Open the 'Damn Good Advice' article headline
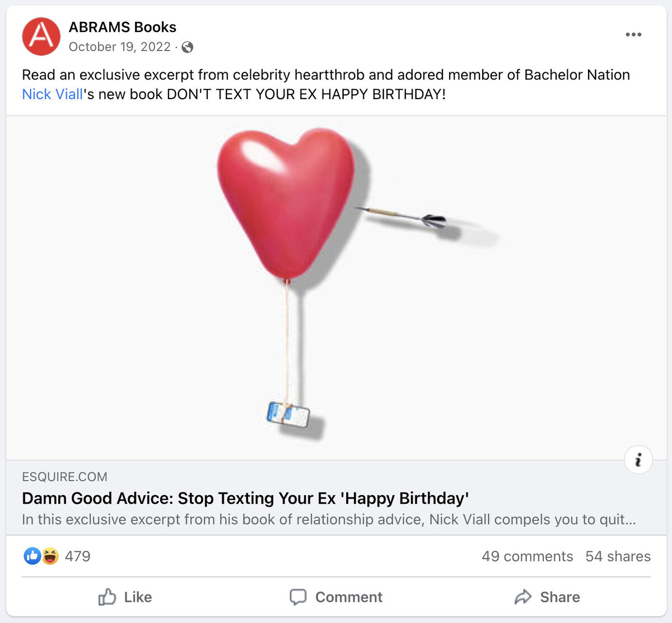This screenshot has height=623, width=672. click(x=245, y=498)
